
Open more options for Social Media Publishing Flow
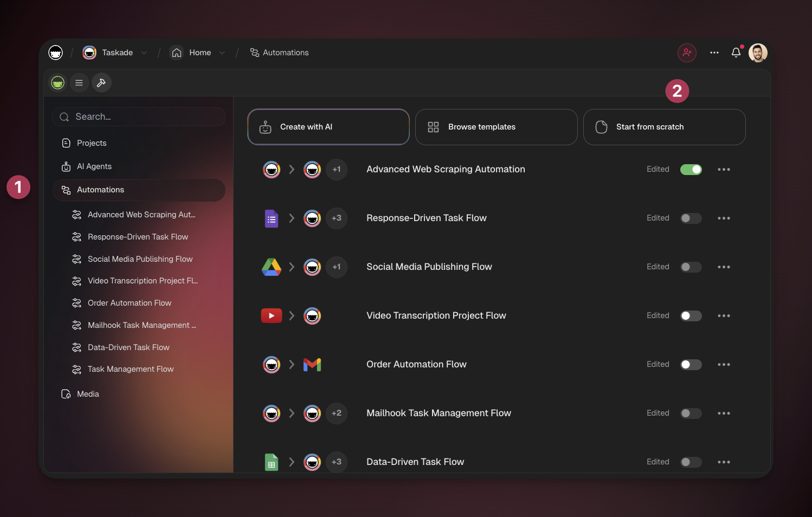724,267
